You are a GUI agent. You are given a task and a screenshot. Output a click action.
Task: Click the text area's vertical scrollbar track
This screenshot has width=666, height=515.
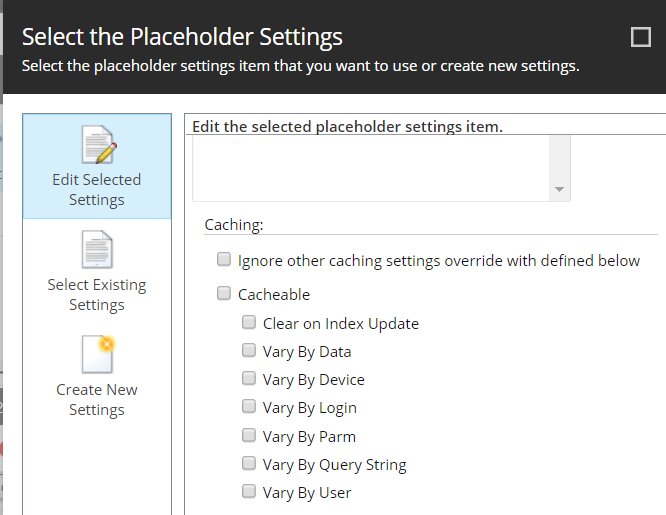559,158
